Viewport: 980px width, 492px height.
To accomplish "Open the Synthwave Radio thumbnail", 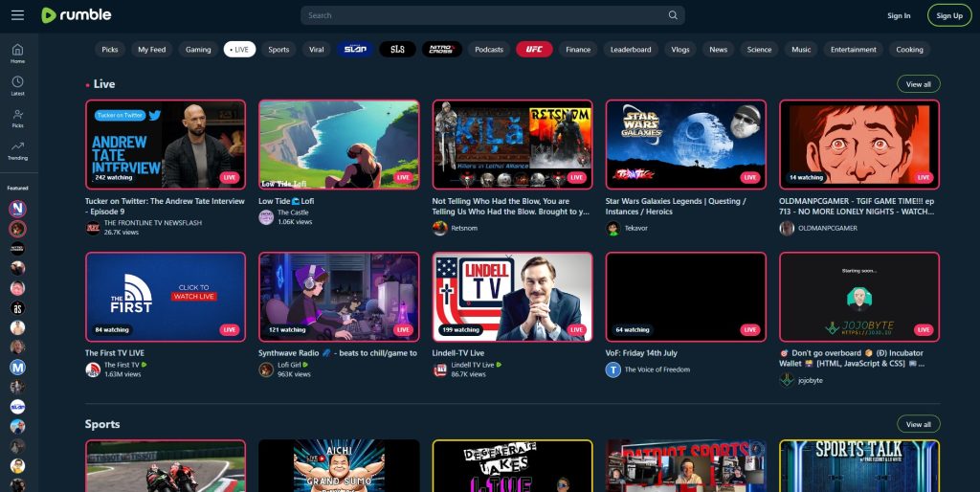I will pyautogui.click(x=339, y=297).
